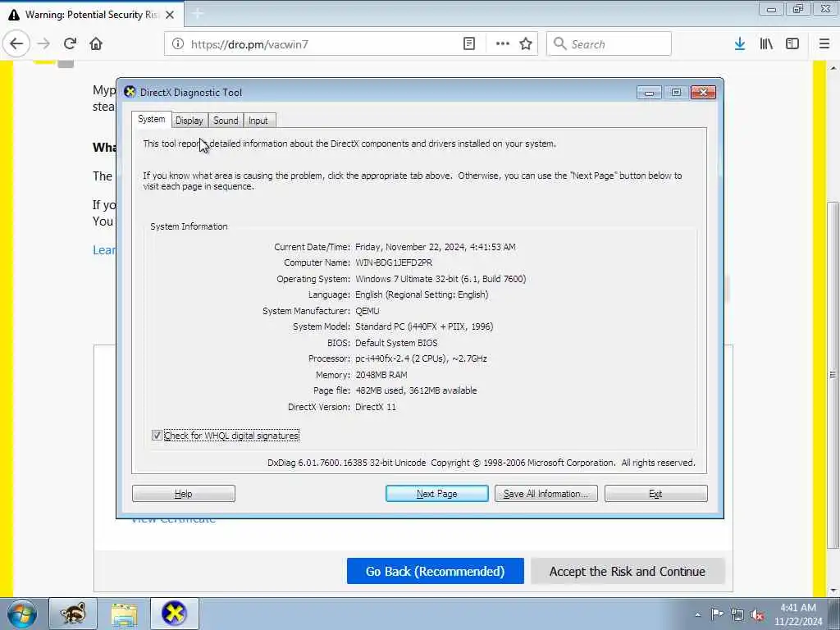This screenshot has width=840, height=630.
Task: Uncheck Check for WHQL digital signatures
Action: pyautogui.click(x=157, y=436)
